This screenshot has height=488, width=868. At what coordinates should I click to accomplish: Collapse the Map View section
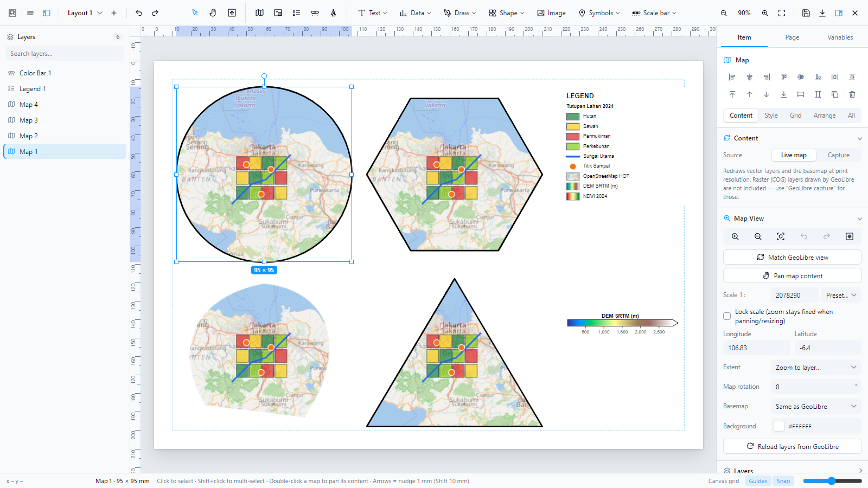(x=859, y=219)
